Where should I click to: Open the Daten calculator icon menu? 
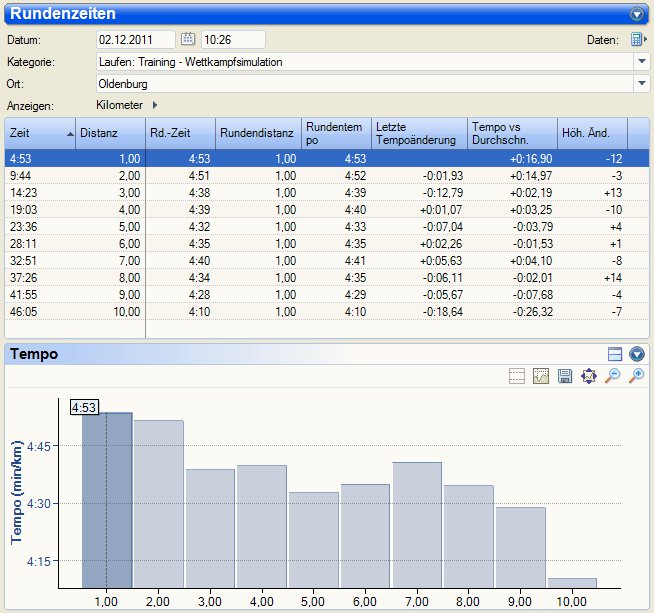pos(638,40)
